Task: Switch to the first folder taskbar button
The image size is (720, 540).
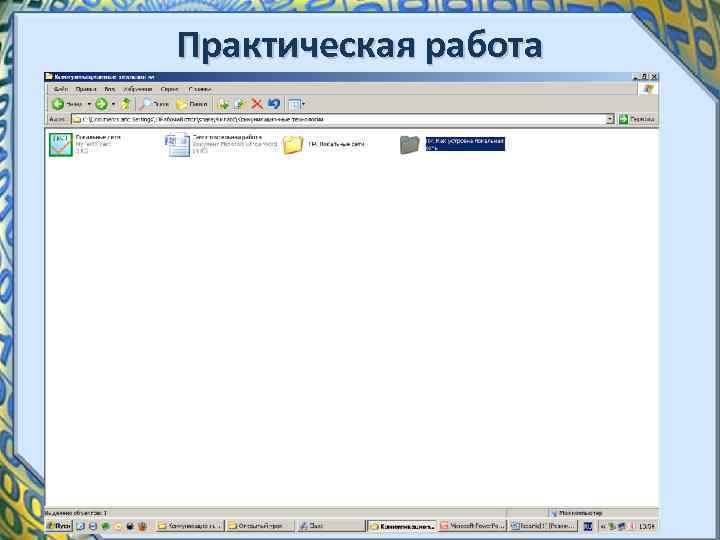Action: coord(190,526)
